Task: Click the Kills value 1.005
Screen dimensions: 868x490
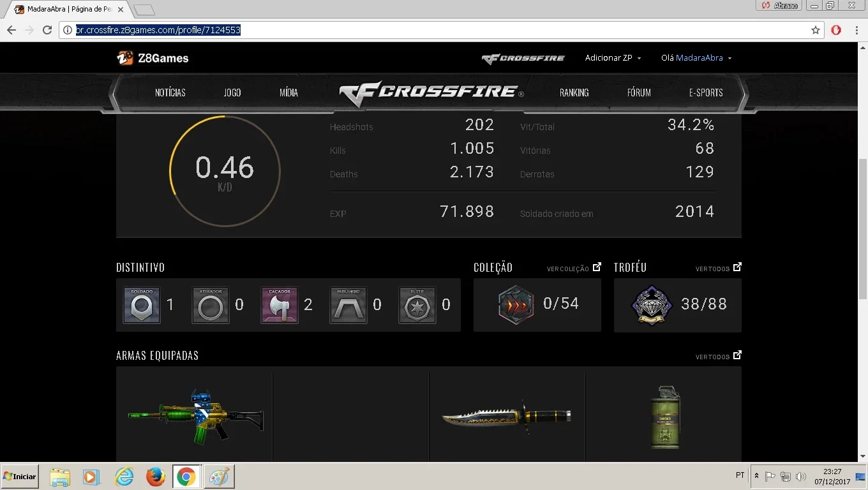Action: 472,149
